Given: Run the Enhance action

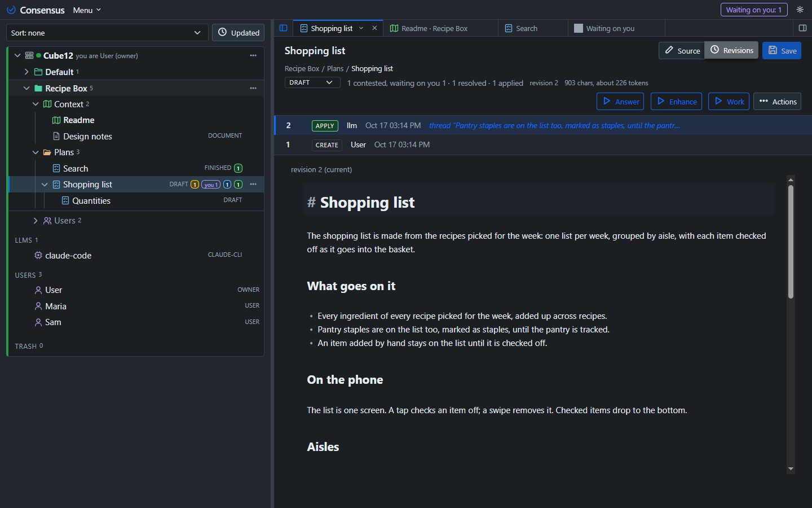Looking at the screenshot, I should pyautogui.click(x=676, y=102).
